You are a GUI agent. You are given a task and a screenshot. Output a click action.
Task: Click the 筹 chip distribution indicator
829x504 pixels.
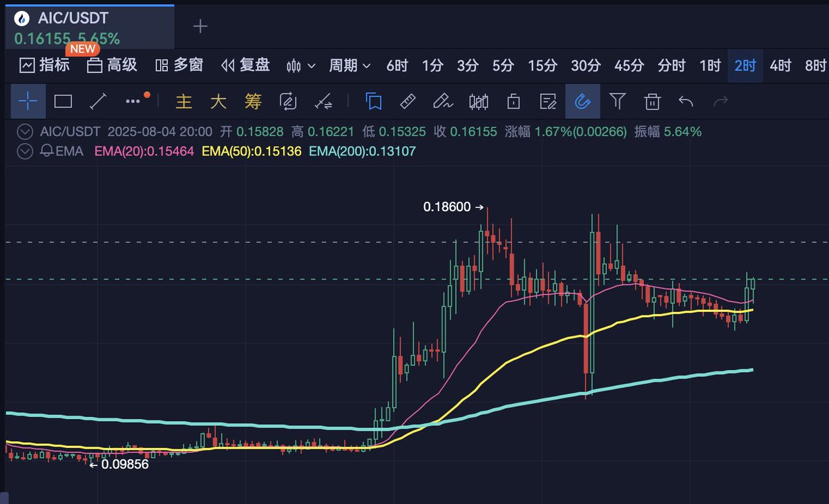pos(254,101)
